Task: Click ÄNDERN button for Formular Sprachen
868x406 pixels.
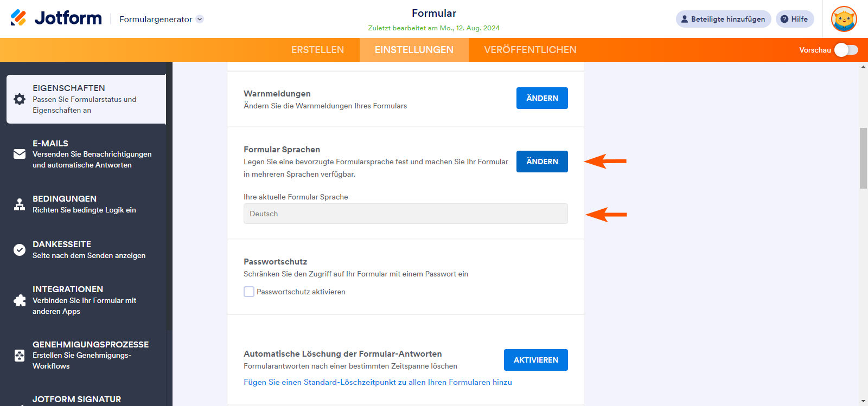Action: coord(541,162)
